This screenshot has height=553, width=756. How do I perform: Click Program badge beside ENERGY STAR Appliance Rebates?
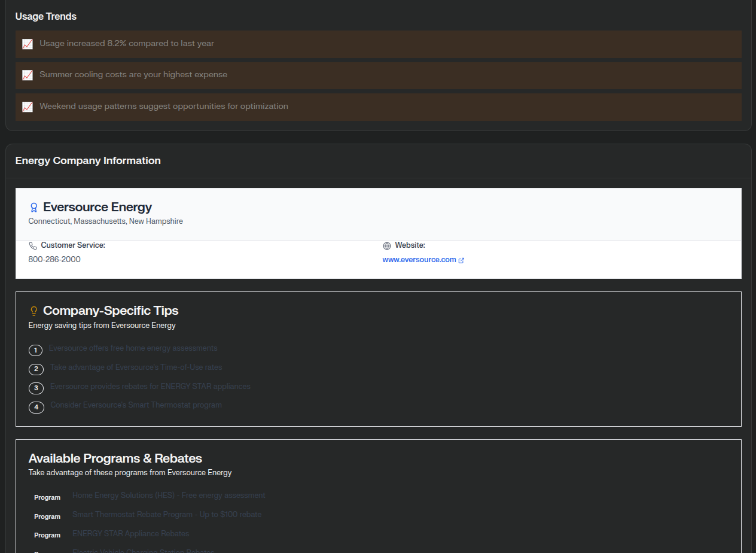[x=47, y=535]
